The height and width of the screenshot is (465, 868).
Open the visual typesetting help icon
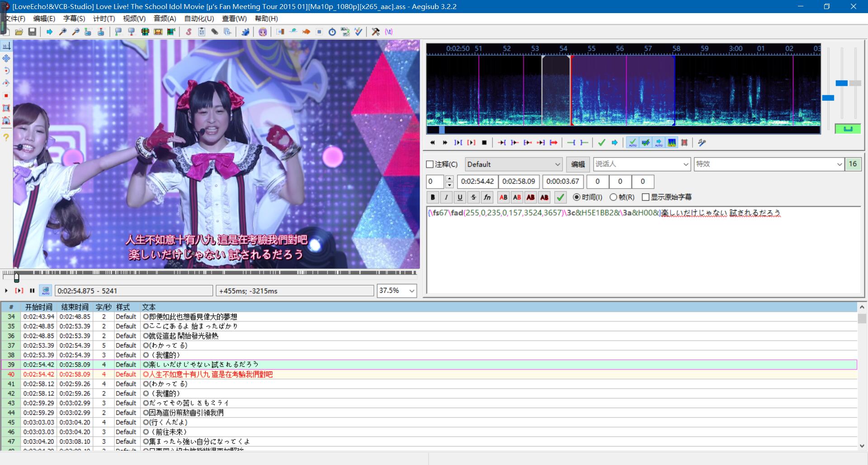(6, 137)
